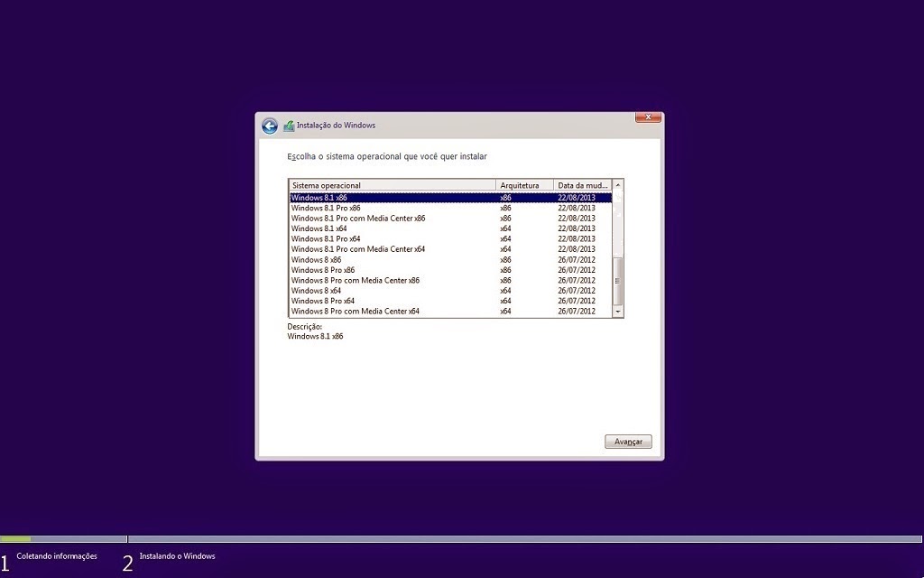
Task: Click the Coletando informações step label
Action: 57,556
